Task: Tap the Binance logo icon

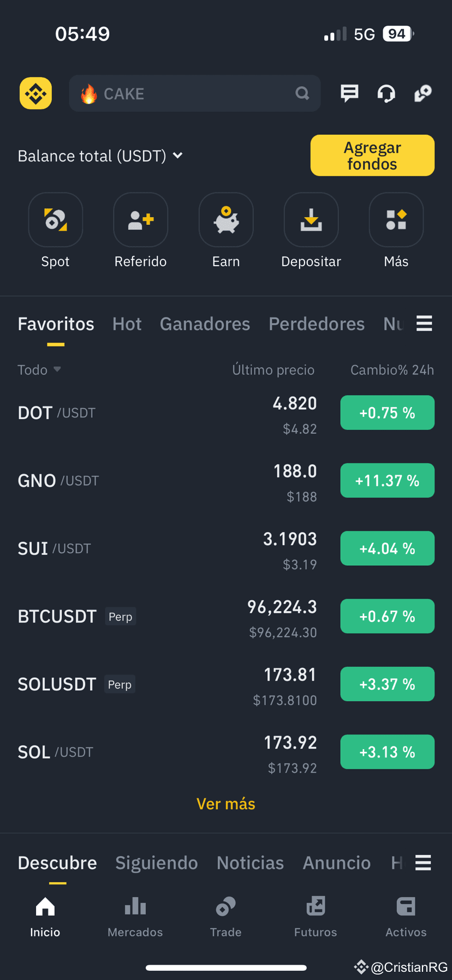Action: pos(36,93)
